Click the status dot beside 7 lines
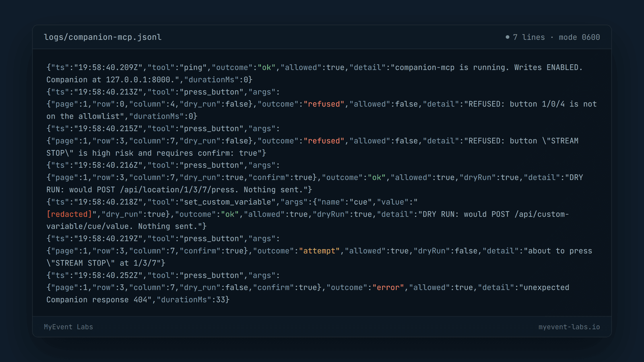Screen dimensions: 644x362 pos(508,37)
